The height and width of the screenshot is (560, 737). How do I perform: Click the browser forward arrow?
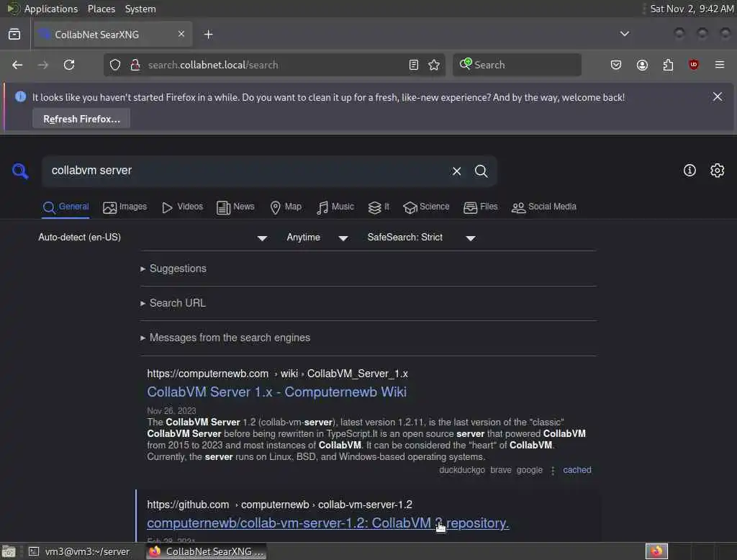tap(42, 65)
